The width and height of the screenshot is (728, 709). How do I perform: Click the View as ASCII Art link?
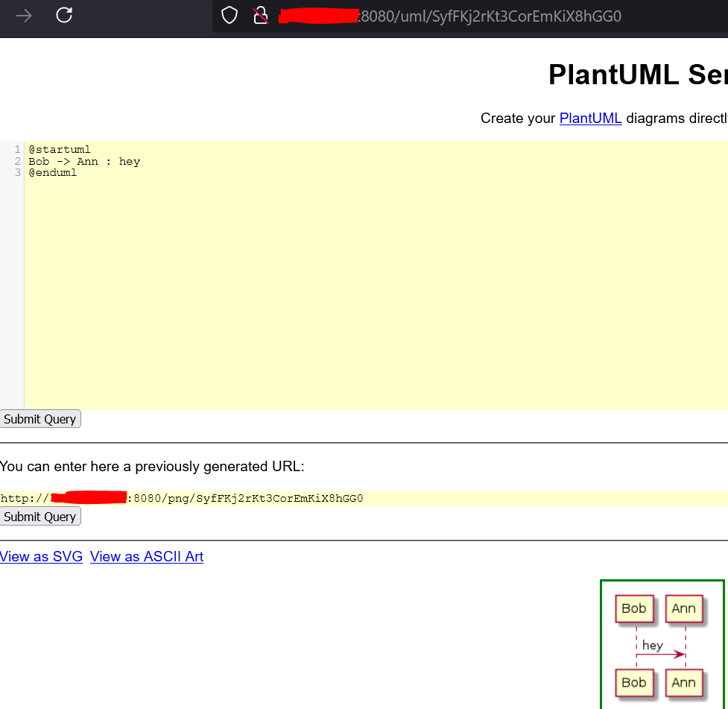pyautogui.click(x=146, y=556)
